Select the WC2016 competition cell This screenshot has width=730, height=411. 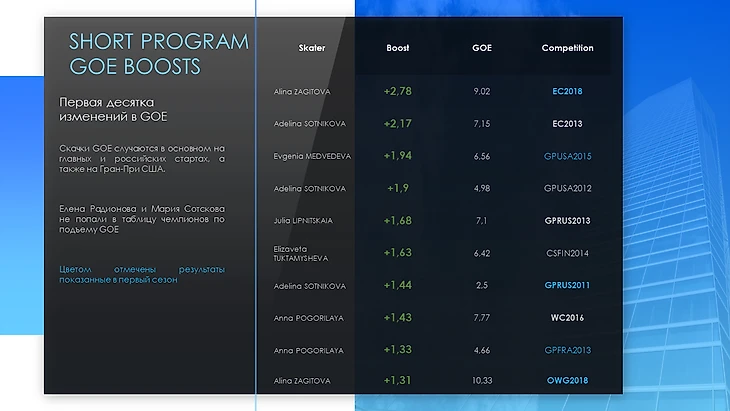point(567,318)
